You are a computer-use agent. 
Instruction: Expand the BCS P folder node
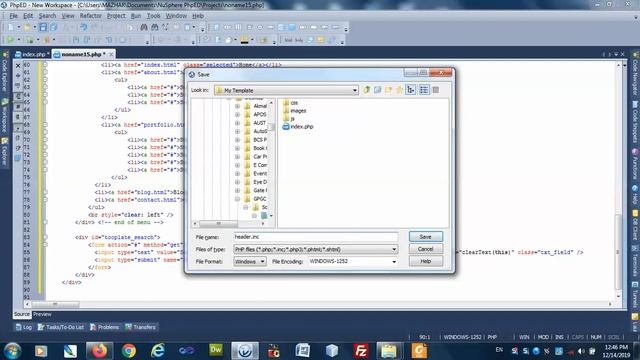tap(237, 140)
